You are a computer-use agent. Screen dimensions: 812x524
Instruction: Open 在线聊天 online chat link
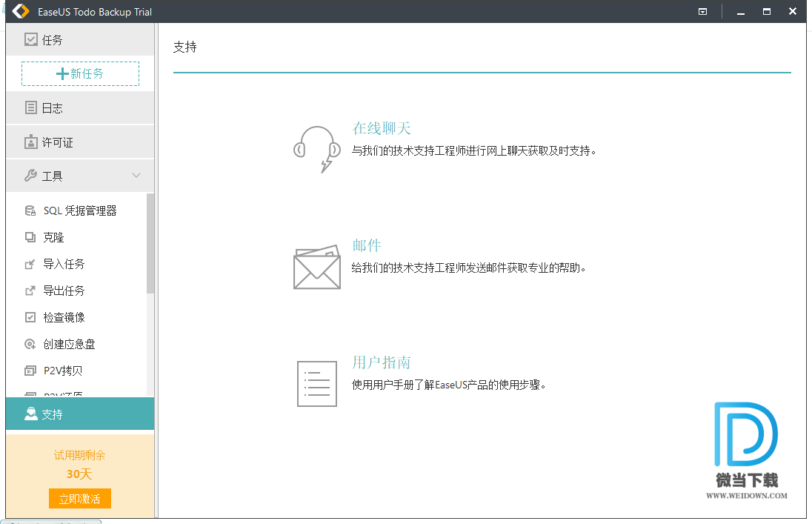tap(381, 128)
